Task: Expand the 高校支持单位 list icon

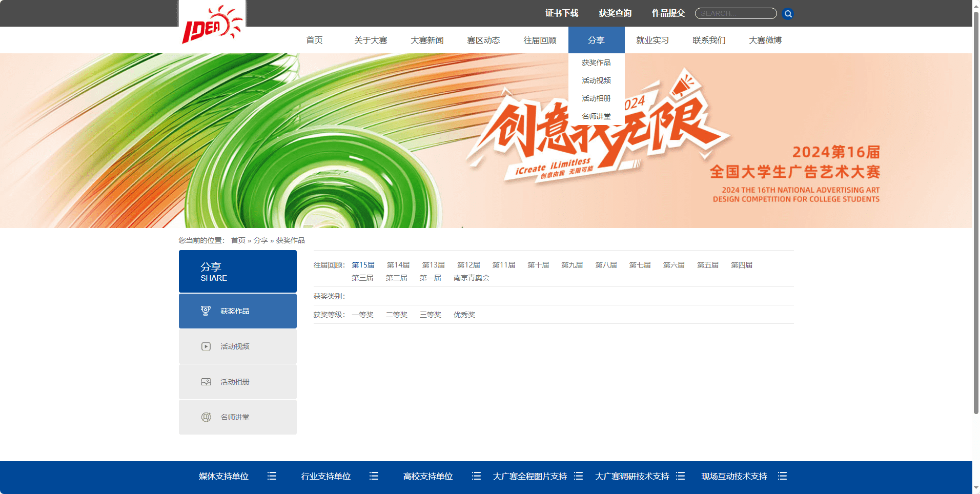Action: pyautogui.click(x=476, y=476)
